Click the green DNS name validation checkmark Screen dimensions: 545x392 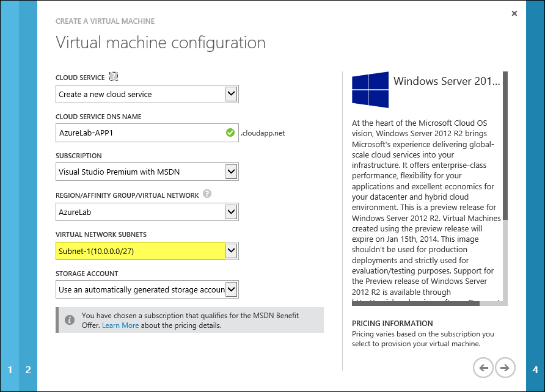(230, 132)
